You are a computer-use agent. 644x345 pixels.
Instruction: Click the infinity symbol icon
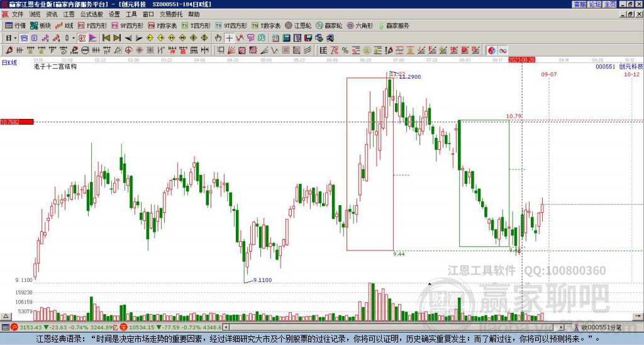coord(502,50)
